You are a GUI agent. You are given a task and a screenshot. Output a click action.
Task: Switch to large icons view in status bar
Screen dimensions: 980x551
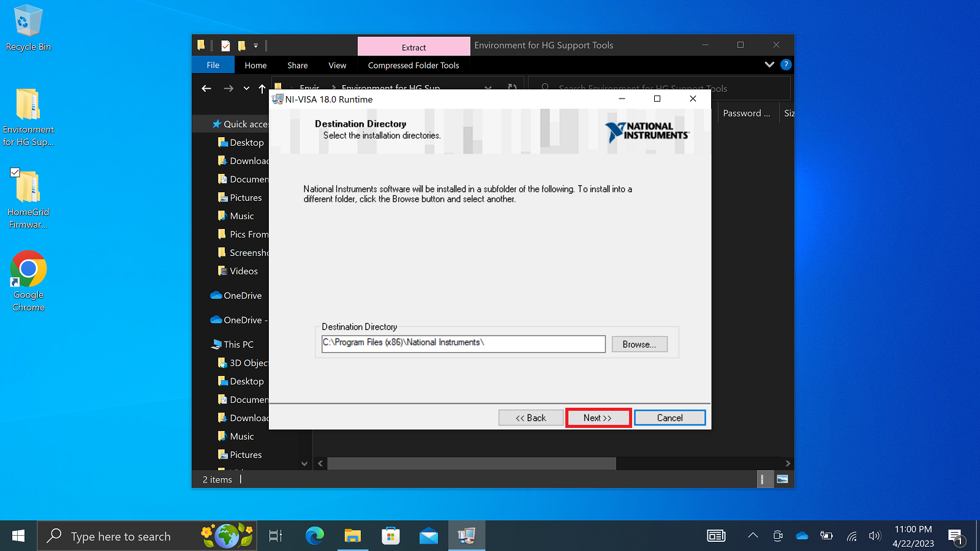click(x=782, y=479)
